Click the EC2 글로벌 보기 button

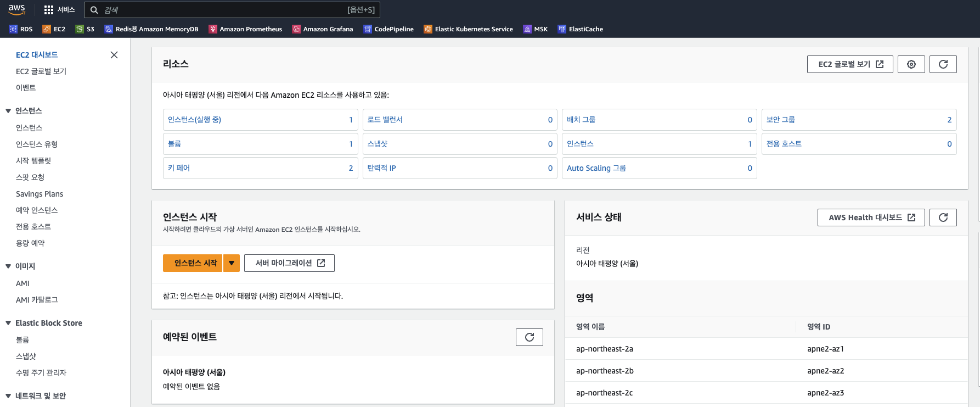click(850, 64)
